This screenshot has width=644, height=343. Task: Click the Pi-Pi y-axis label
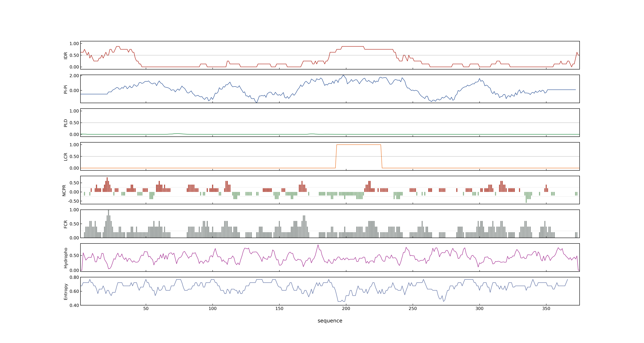[x=66, y=89]
